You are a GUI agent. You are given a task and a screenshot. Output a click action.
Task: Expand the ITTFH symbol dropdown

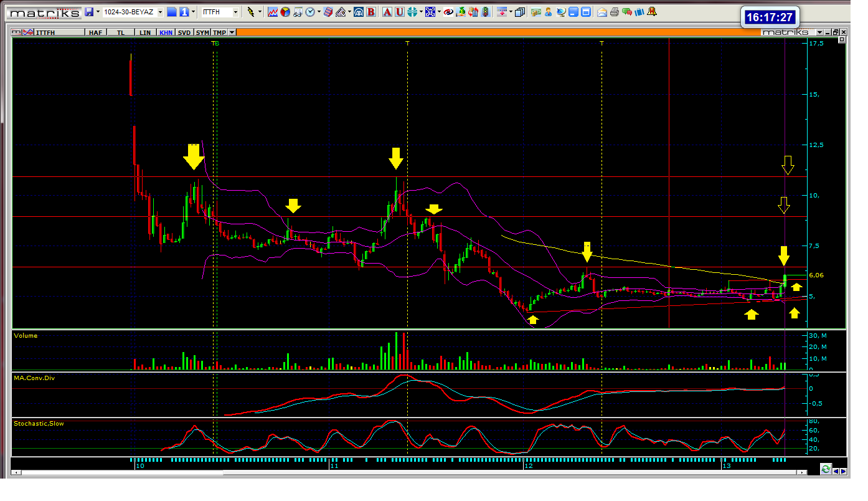tap(235, 12)
